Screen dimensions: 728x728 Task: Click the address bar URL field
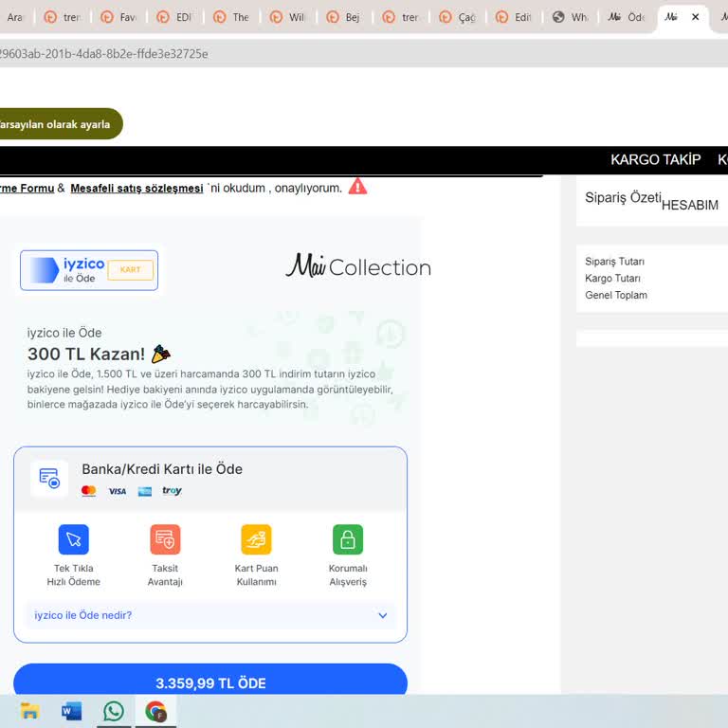click(x=364, y=54)
